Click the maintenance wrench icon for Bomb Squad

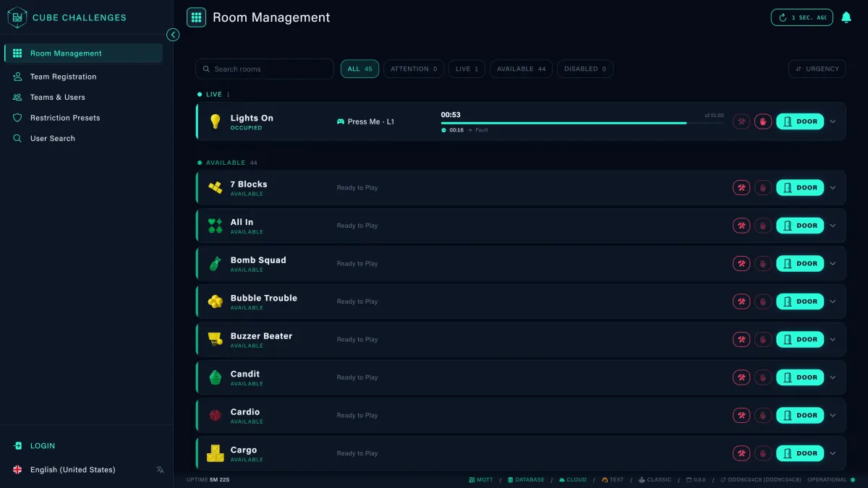click(741, 263)
